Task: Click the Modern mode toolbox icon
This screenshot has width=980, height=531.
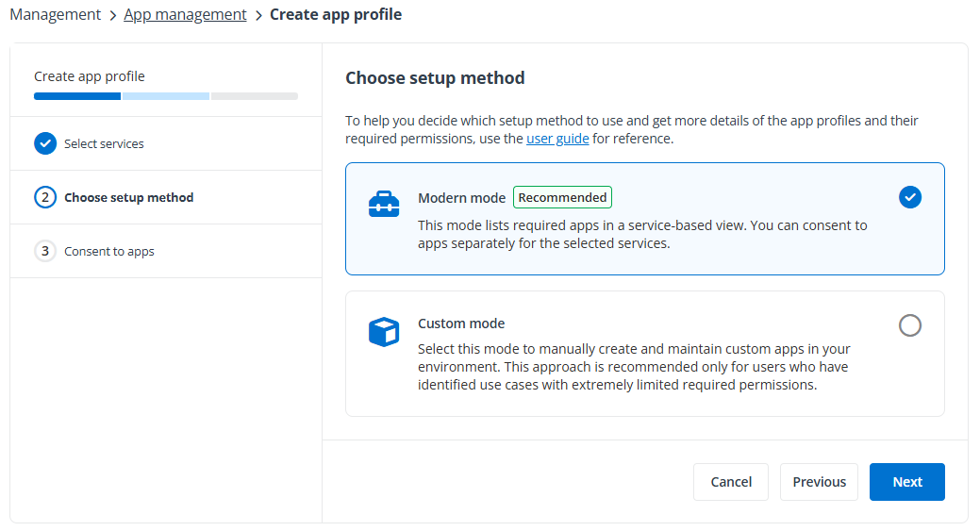Action: pos(384,205)
